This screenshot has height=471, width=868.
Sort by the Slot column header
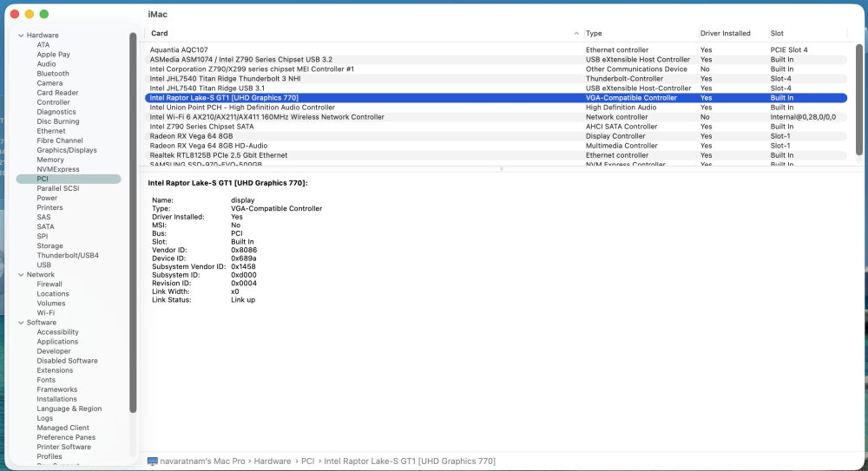click(777, 33)
